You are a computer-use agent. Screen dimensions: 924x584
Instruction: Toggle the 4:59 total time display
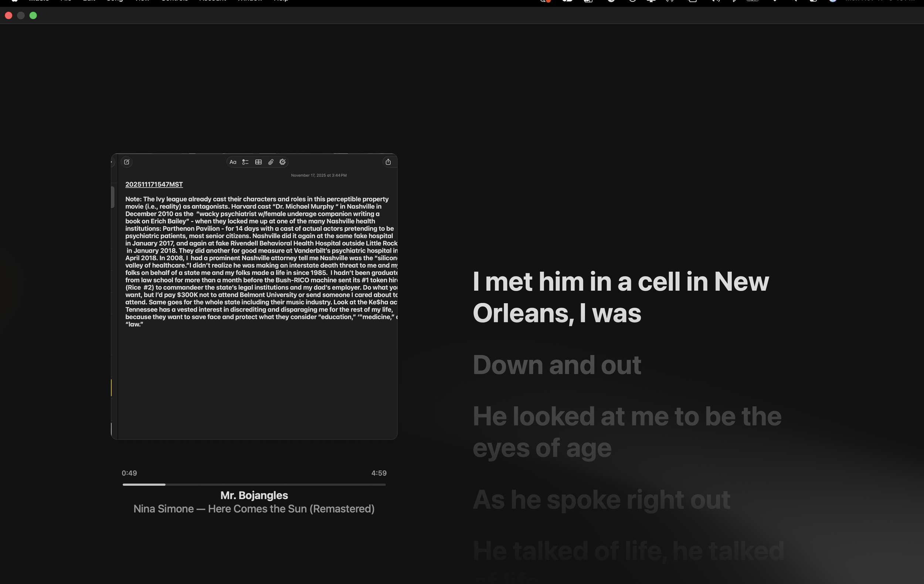[x=379, y=473]
